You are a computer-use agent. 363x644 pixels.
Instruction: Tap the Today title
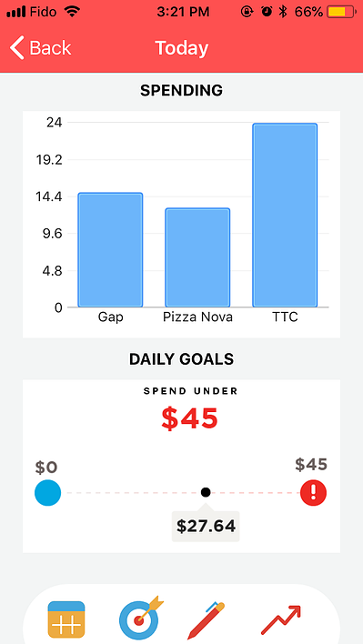(182, 48)
